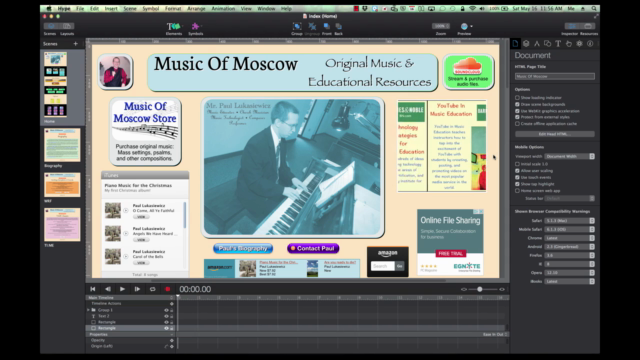This screenshot has width=640, height=360.
Task: Click the Spotlight search icon in menu bar
Action: coord(594,9)
